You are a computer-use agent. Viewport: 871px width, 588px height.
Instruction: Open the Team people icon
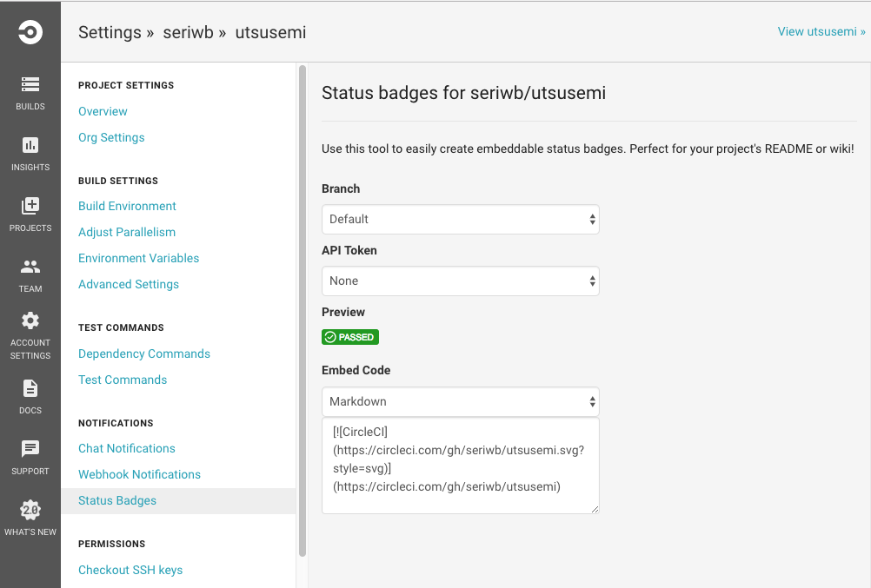[30, 267]
